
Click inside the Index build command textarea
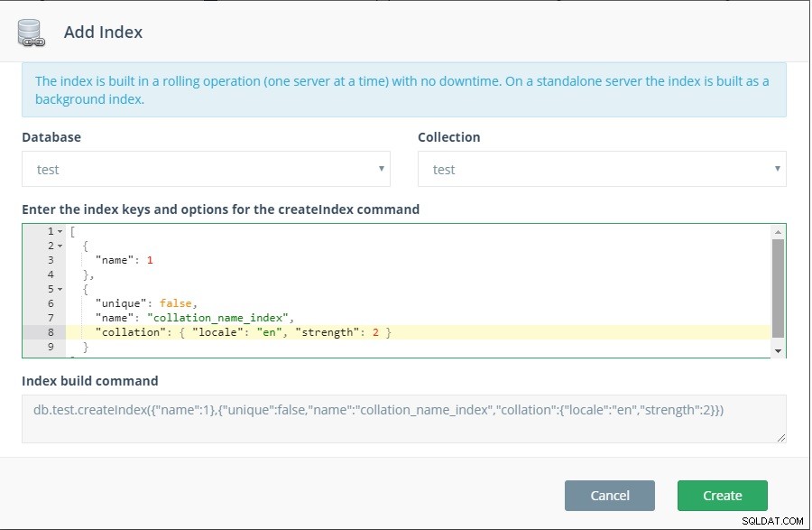[404, 419]
